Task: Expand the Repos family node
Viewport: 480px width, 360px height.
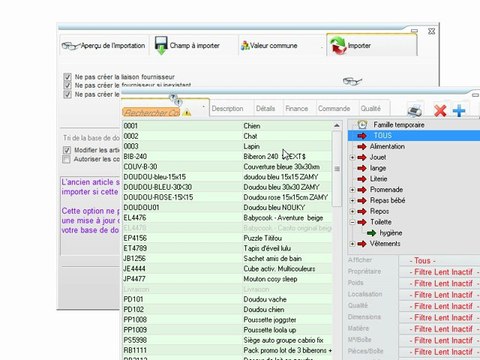Action: [352, 211]
